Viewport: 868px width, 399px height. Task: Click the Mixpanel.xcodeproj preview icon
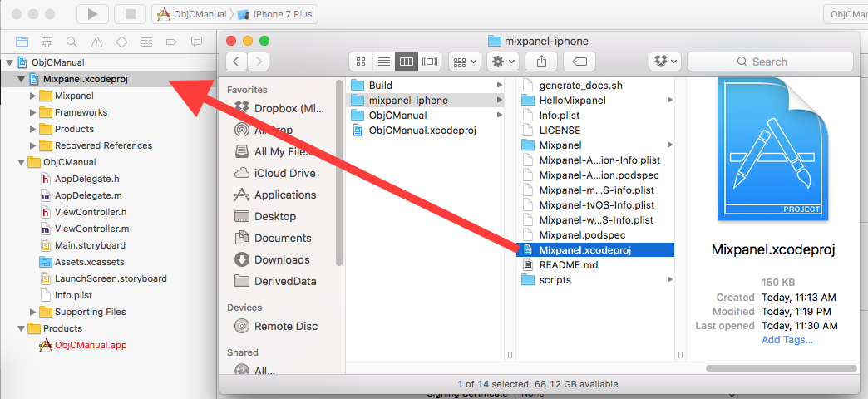point(772,148)
